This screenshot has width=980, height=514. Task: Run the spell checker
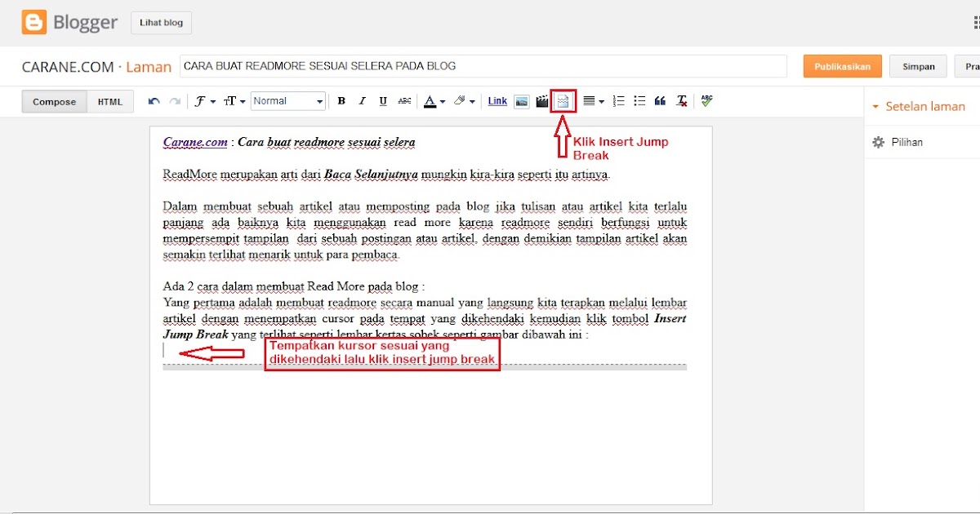tap(705, 101)
